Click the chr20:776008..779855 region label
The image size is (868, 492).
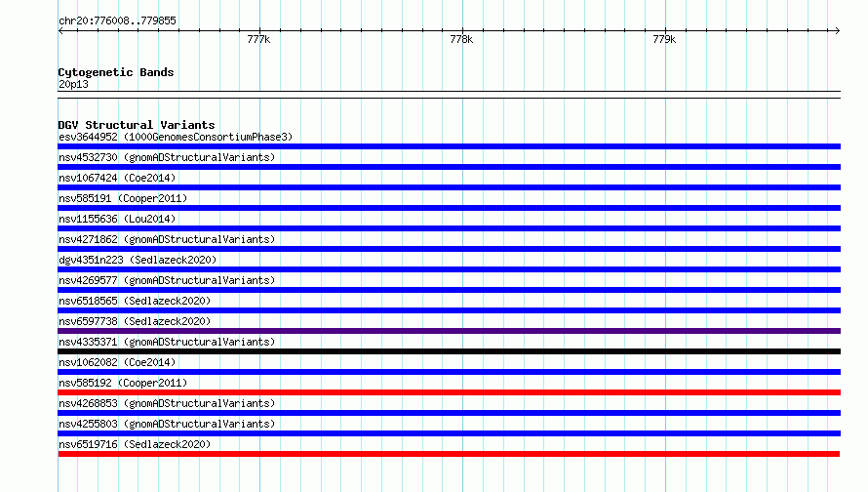[117, 20]
